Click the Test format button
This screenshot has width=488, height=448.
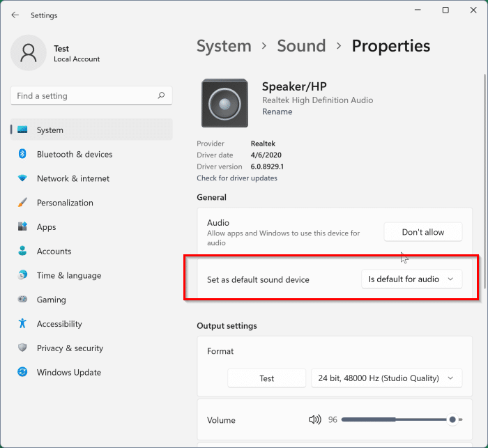tap(267, 378)
